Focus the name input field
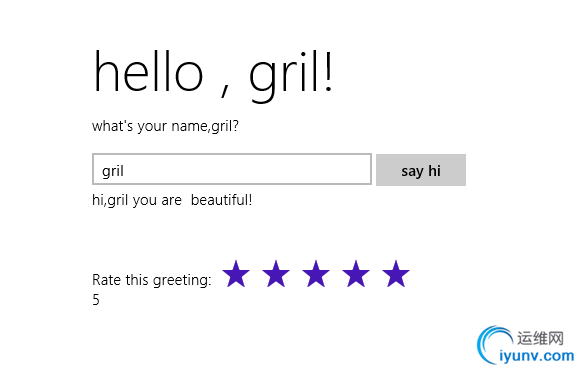Image resolution: width=580 pixels, height=372 pixels. tap(232, 169)
